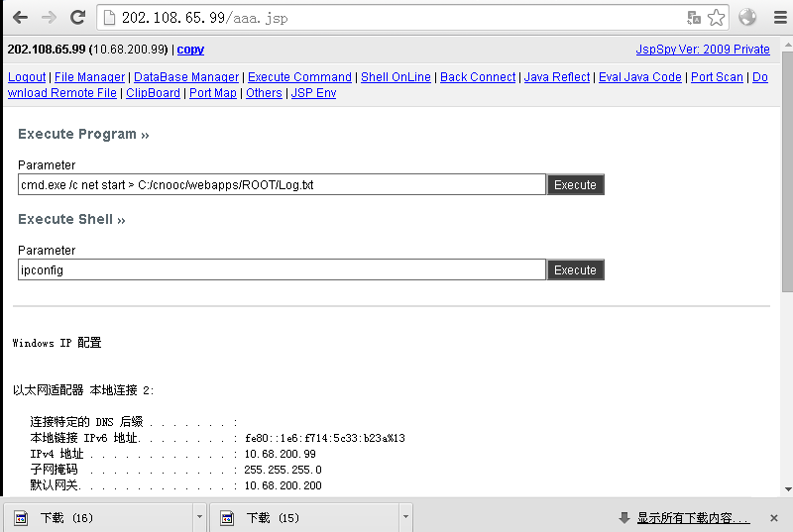This screenshot has width=793, height=532.
Task: Click the 下载 (15) file icon
Action: pyautogui.click(x=227, y=518)
